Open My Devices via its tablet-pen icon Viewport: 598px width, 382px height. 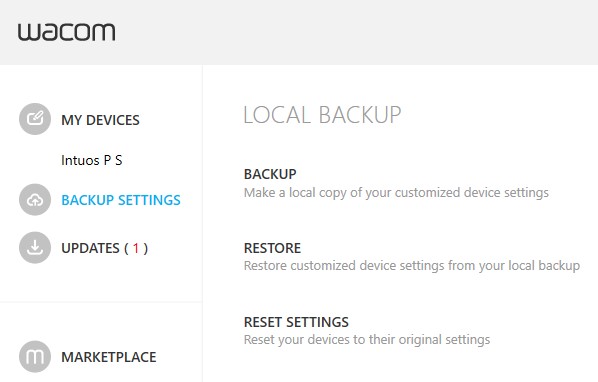35,119
